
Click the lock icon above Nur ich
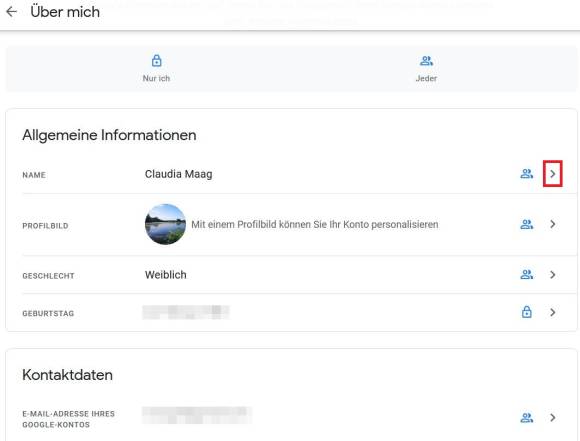click(x=156, y=60)
